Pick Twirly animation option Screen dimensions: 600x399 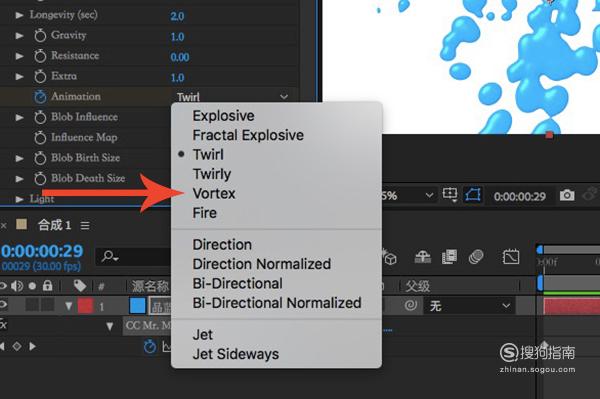coord(212,174)
